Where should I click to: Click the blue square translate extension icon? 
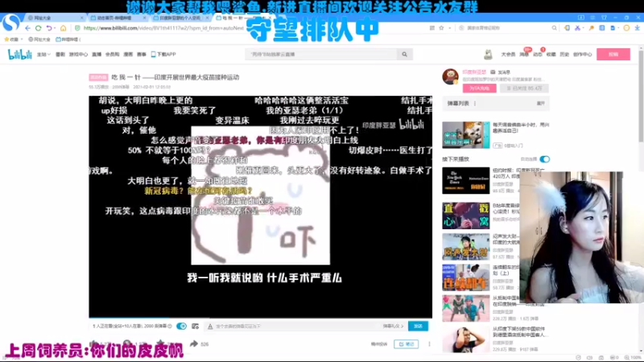coord(601,28)
